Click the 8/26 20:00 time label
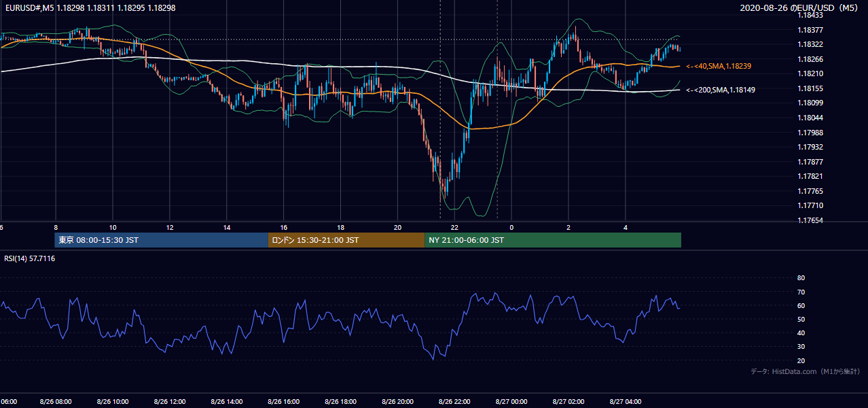868x408 pixels. tap(398, 402)
